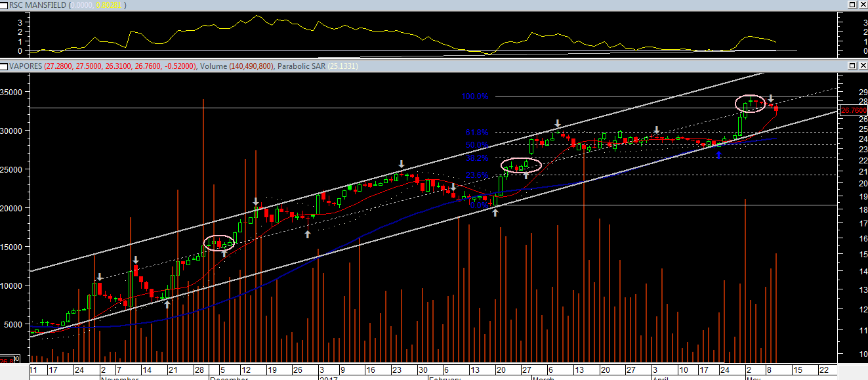The width and height of the screenshot is (868, 380).
Task: Select the VAPORES security name label
Action: (x=26, y=66)
